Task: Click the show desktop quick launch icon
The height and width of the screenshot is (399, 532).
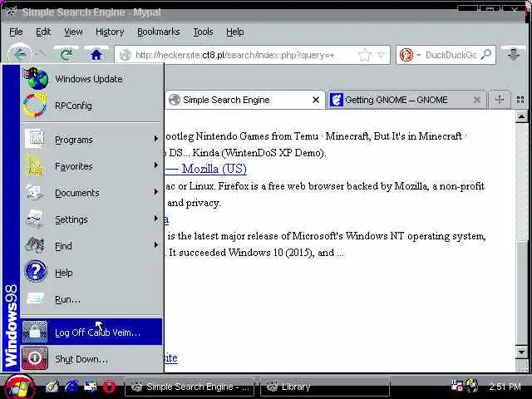Action: (91, 387)
